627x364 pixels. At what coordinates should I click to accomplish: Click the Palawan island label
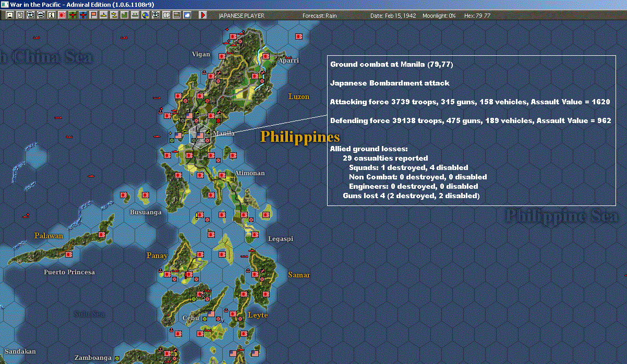(49, 236)
